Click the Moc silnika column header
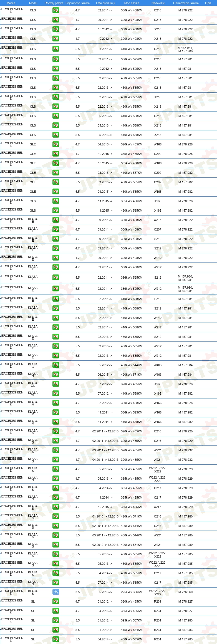The height and width of the screenshot is (644, 217). (132, 3)
